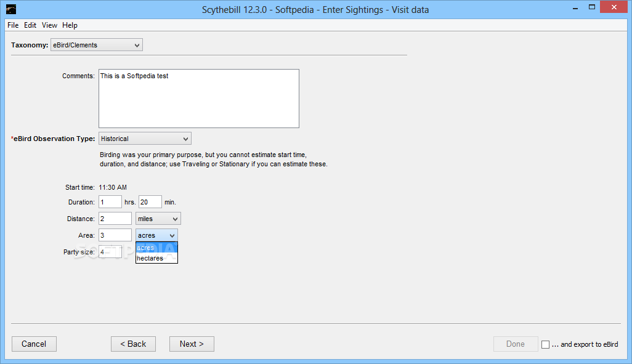Open the File menu
The width and height of the screenshot is (632, 364).
(13, 25)
